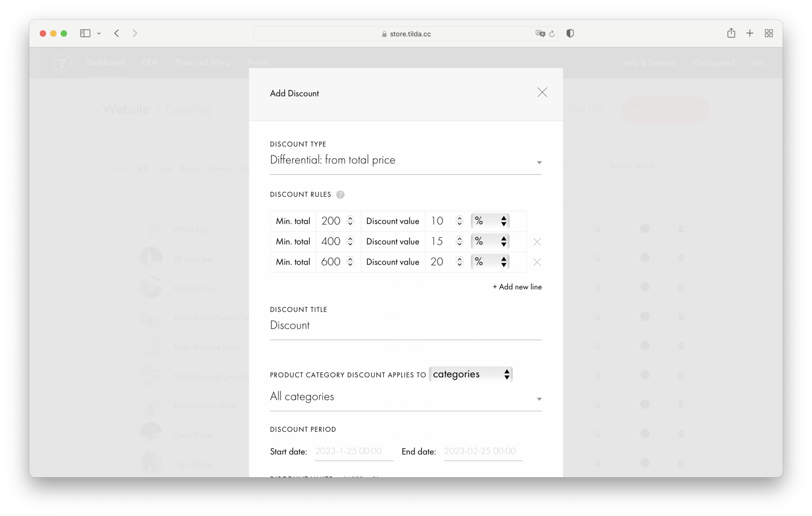Viewport: 812px width, 516px height.
Task: Toggle the Safari sidebar
Action: point(85,33)
